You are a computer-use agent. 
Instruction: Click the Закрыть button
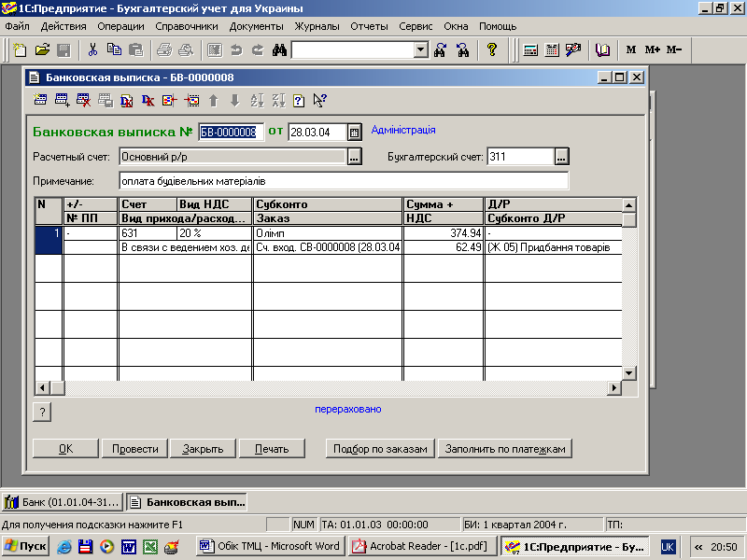(x=203, y=449)
